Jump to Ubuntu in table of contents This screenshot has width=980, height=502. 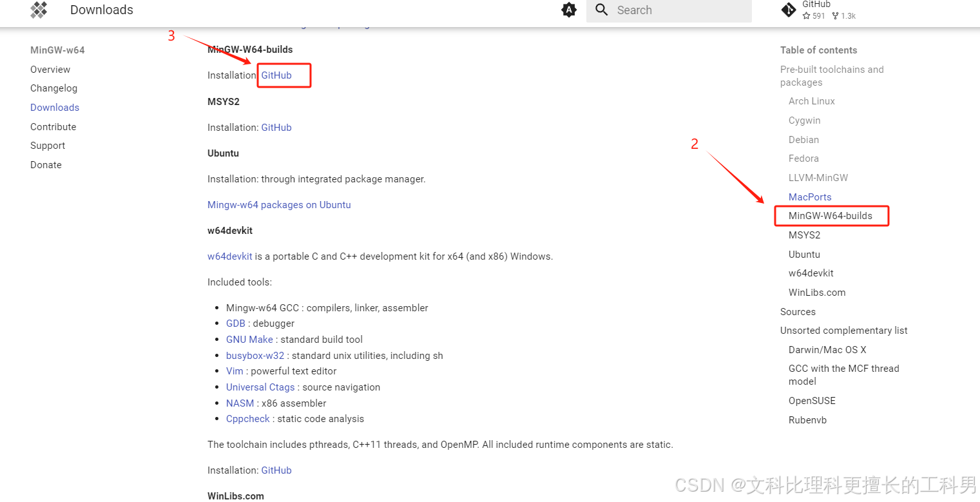804,255
